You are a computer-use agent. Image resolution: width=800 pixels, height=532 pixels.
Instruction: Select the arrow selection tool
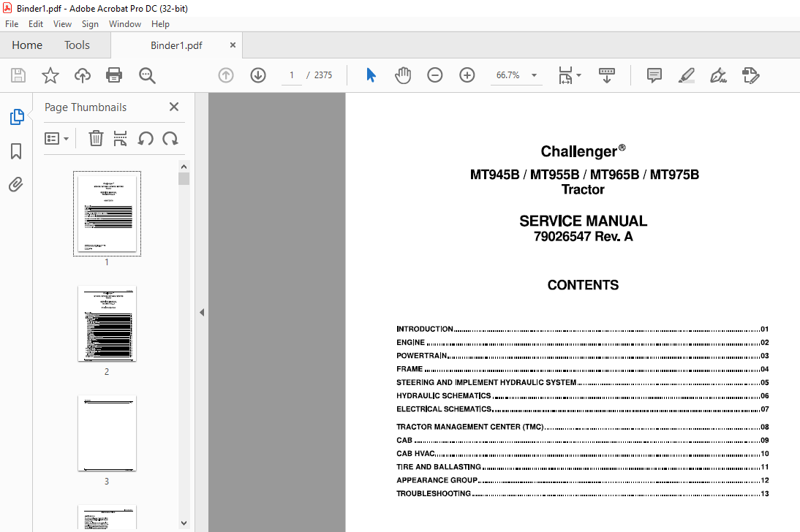pos(371,75)
